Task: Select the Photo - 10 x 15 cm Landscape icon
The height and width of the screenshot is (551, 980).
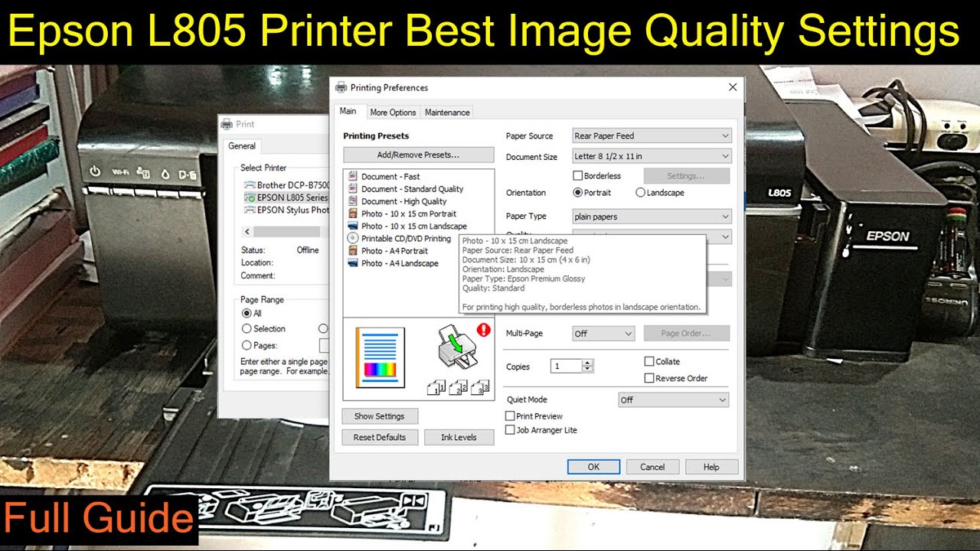Action: 353,226
